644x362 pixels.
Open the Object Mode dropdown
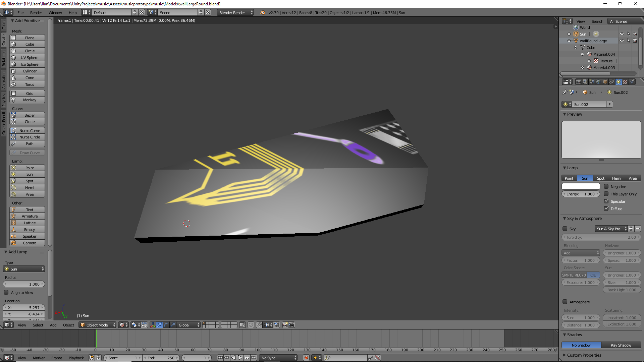point(98,325)
